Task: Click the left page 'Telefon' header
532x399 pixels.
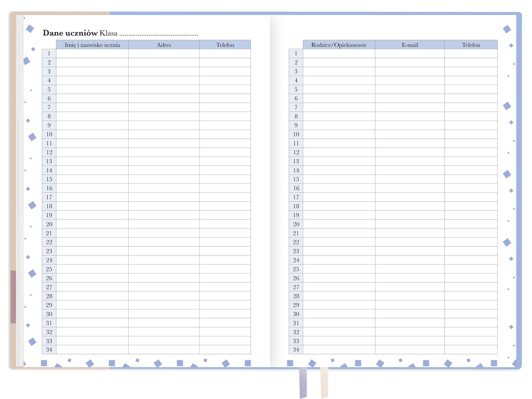Action: tap(225, 45)
